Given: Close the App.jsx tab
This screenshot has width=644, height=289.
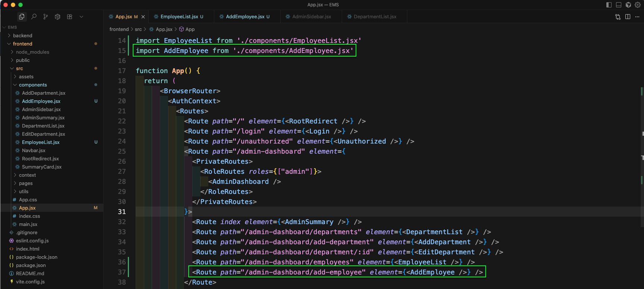Looking at the screenshot, I should point(143,17).
